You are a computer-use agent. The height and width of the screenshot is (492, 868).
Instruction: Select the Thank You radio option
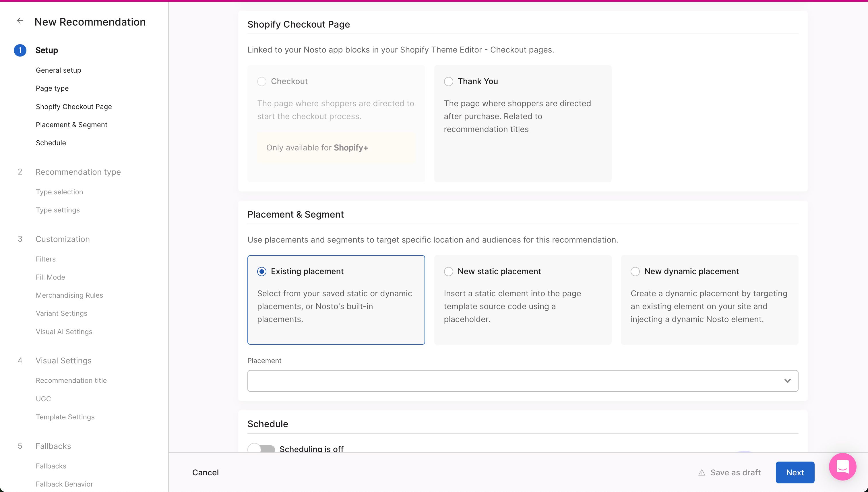[x=448, y=82]
